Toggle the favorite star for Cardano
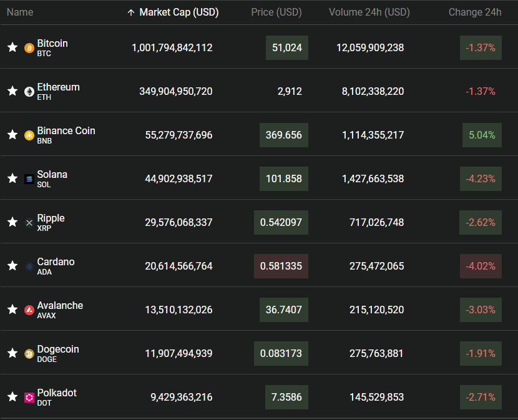 12,266
